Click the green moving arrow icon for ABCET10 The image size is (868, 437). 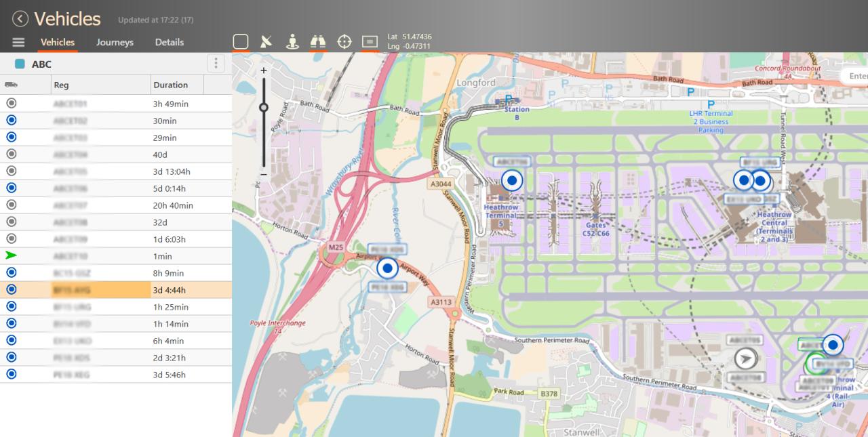click(x=11, y=255)
